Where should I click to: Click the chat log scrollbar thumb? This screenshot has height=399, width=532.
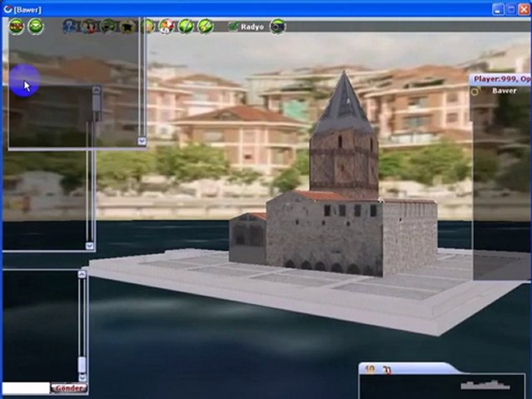(x=82, y=365)
